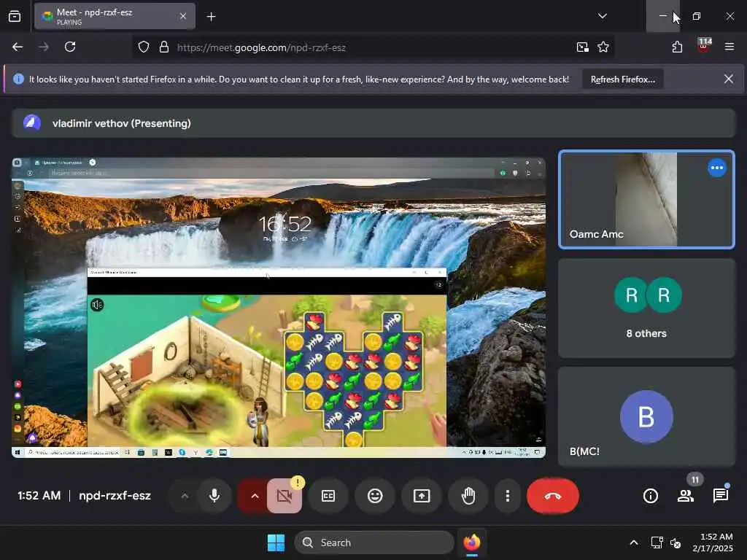747x560 pixels.
Task: Click the taskbar Search box
Action: tap(374, 542)
